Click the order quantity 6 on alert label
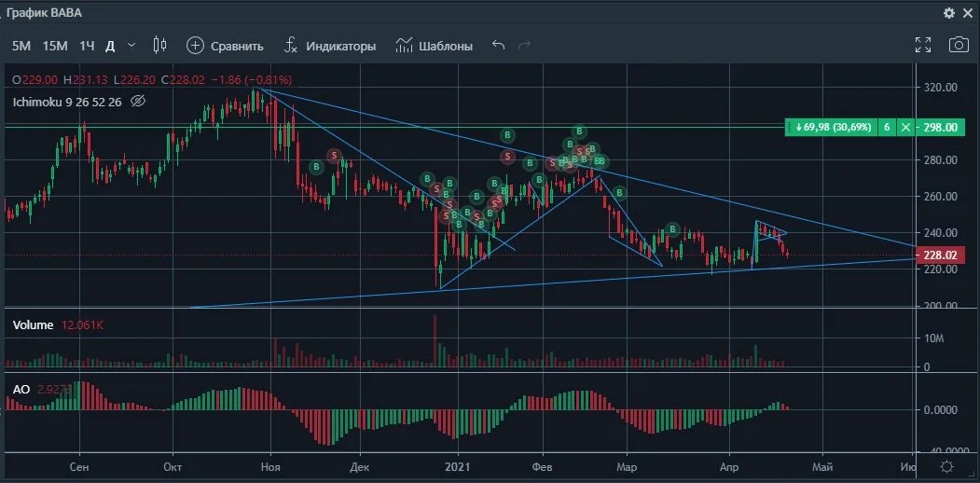 [x=887, y=128]
